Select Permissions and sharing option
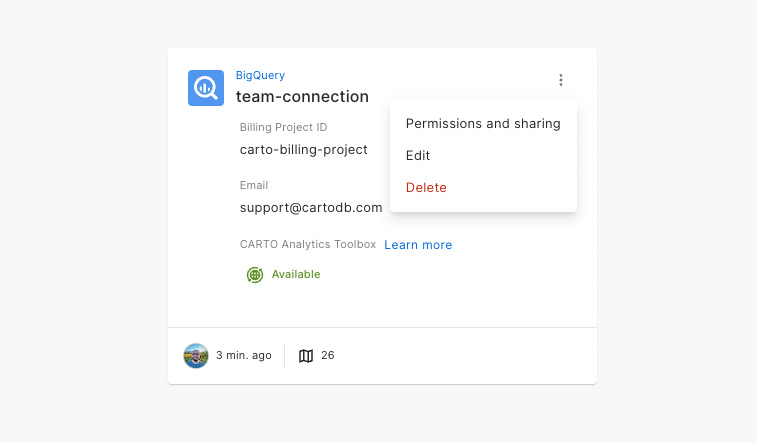The width and height of the screenshot is (757, 443). click(483, 124)
